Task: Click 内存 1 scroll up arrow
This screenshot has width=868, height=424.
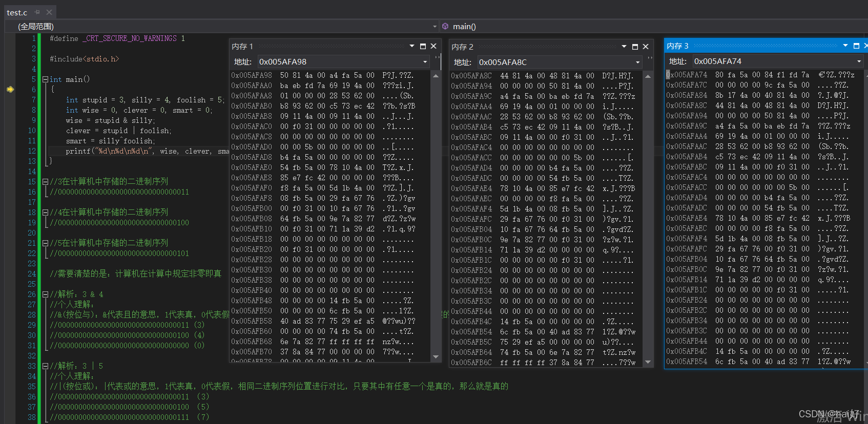Action: [x=436, y=76]
